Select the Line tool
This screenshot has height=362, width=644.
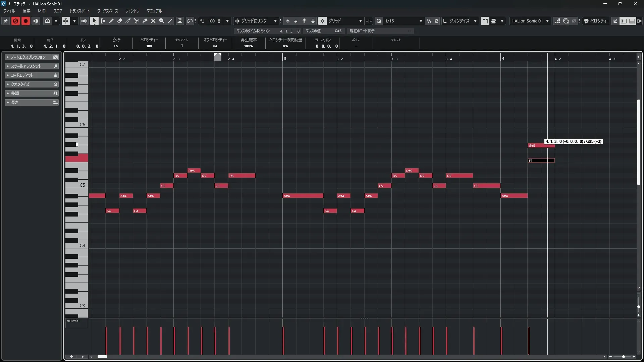coord(170,21)
